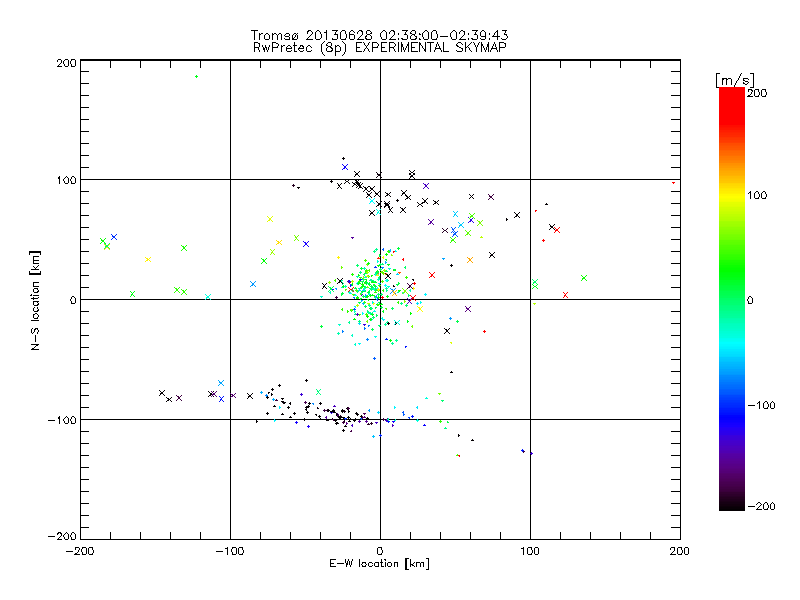800x600 pixels.
Task: Click the colorbar tick label "-200"
Action: (x=761, y=507)
